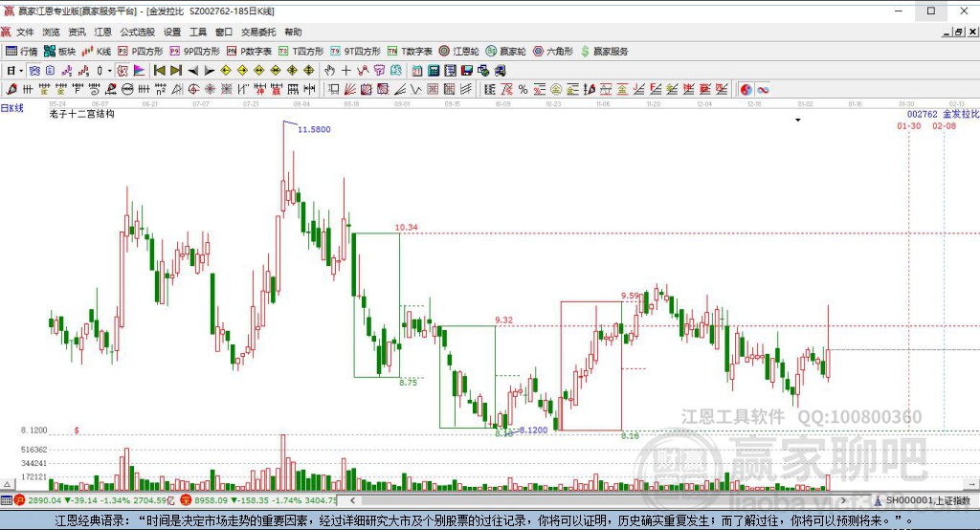The width and height of the screenshot is (980, 530).
Task: Open the 9T四方形 tool
Action: click(355, 52)
